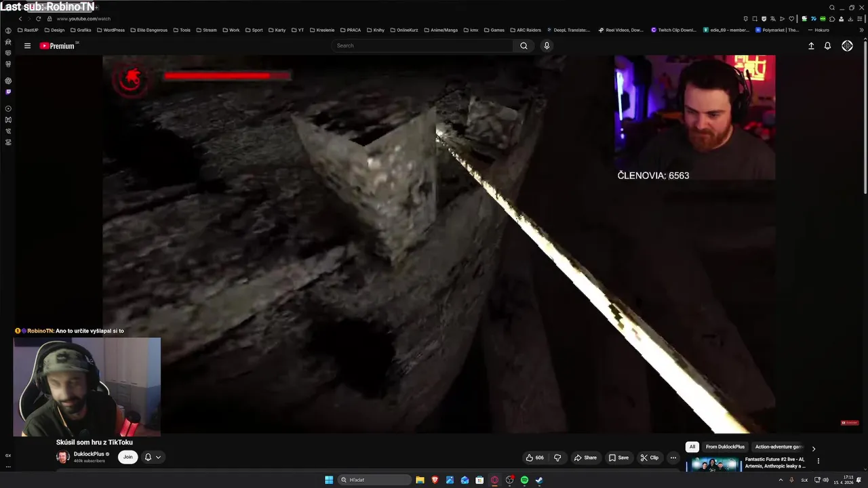868x488 pixels.
Task: Open more actions three-dot menu
Action: point(673,457)
